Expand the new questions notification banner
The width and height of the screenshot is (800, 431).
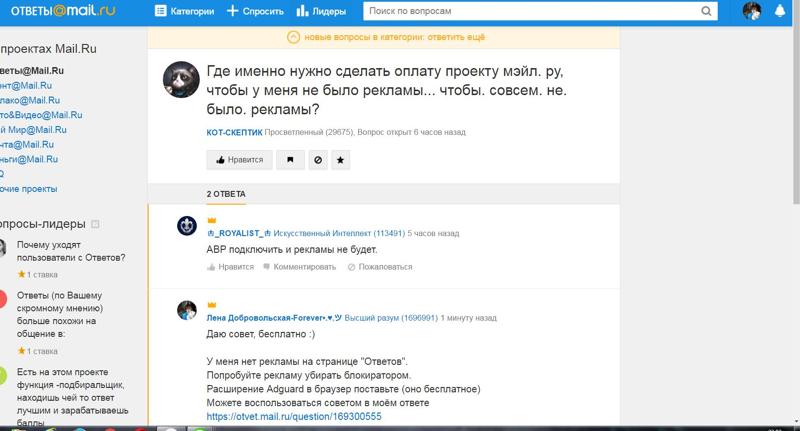point(384,37)
